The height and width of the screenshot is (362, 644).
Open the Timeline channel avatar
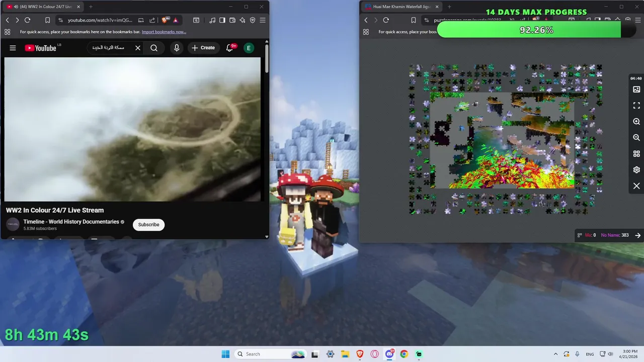pyautogui.click(x=13, y=224)
